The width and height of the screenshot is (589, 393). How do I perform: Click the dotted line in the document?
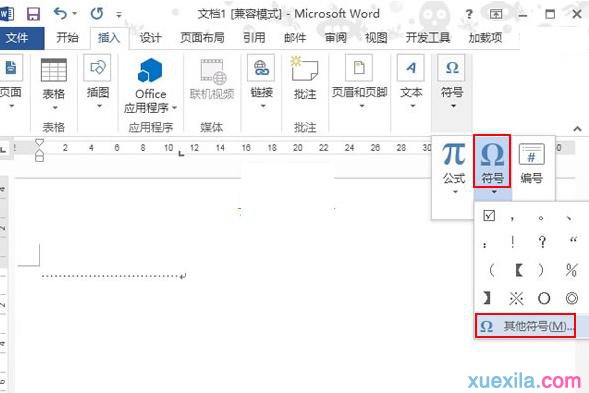[114, 276]
